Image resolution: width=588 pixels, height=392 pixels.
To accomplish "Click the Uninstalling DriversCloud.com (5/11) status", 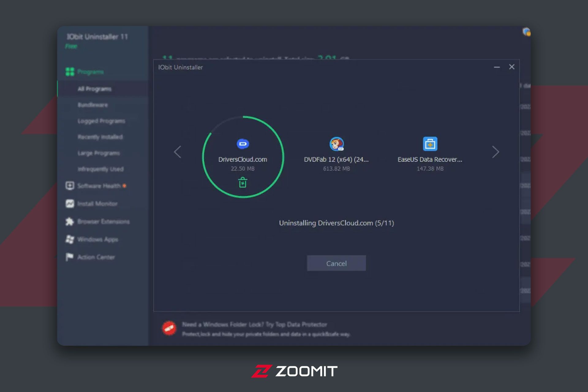I will pos(336,223).
